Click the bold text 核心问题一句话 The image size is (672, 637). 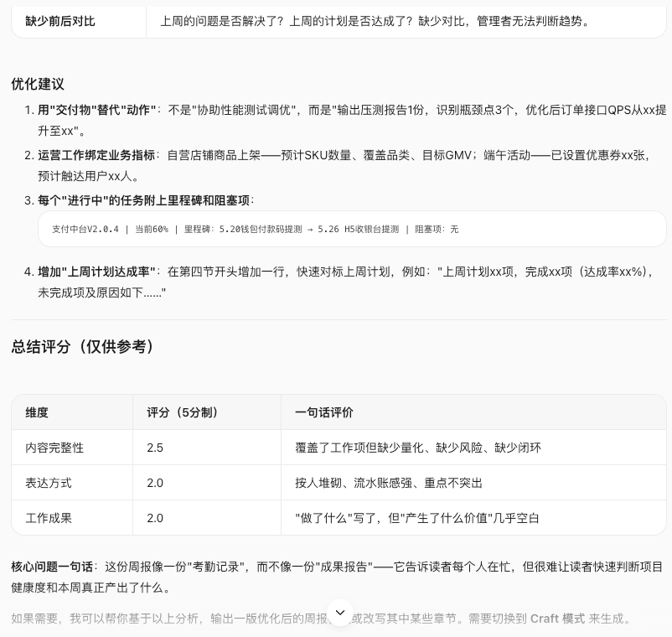pos(52,567)
